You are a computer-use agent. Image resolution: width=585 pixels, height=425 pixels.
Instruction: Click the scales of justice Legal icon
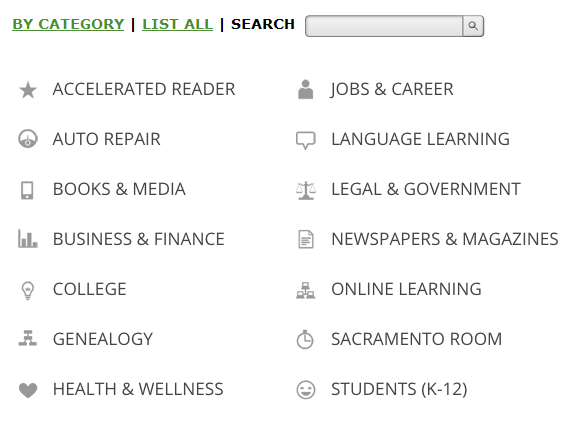point(306,190)
